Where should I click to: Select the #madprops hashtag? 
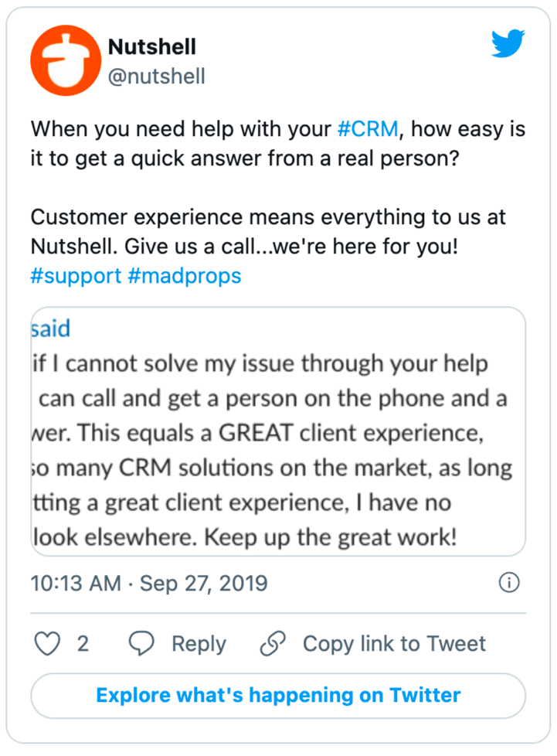coord(185,276)
